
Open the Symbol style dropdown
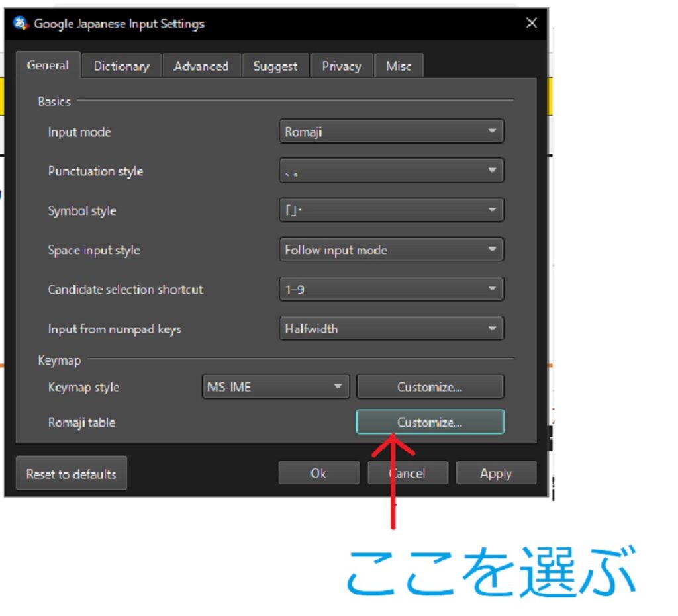[391, 210]
